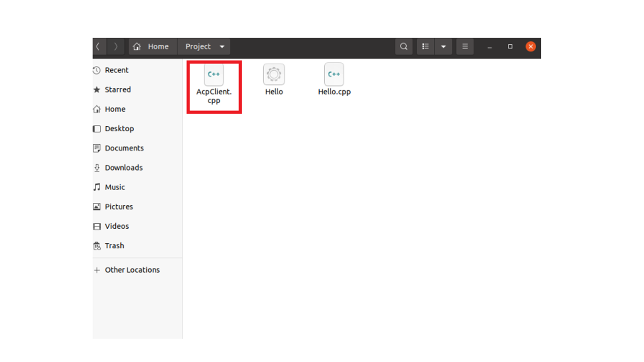
Task: Open Documents in sidebar
Action: [x=124, y=148]
